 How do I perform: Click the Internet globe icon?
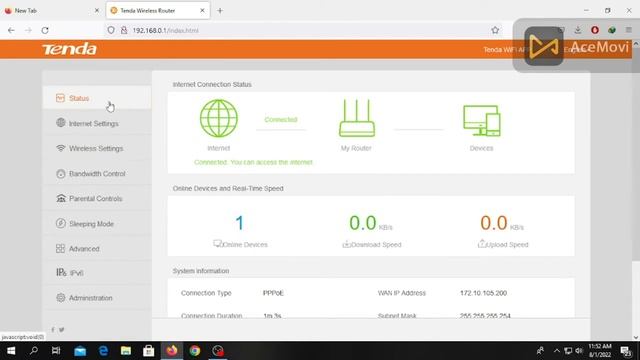pos(219,118)
